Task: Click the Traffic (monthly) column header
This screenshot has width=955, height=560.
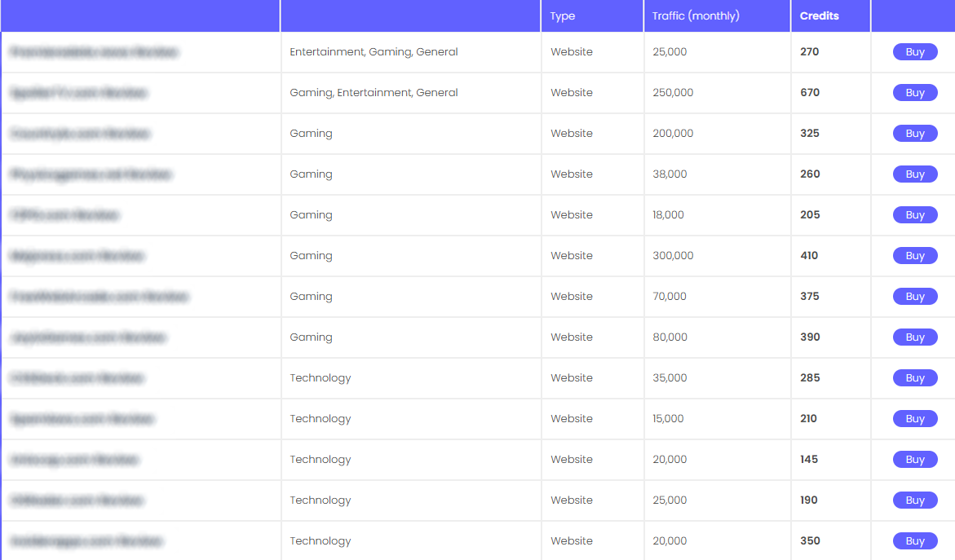Action: point(696,16)
